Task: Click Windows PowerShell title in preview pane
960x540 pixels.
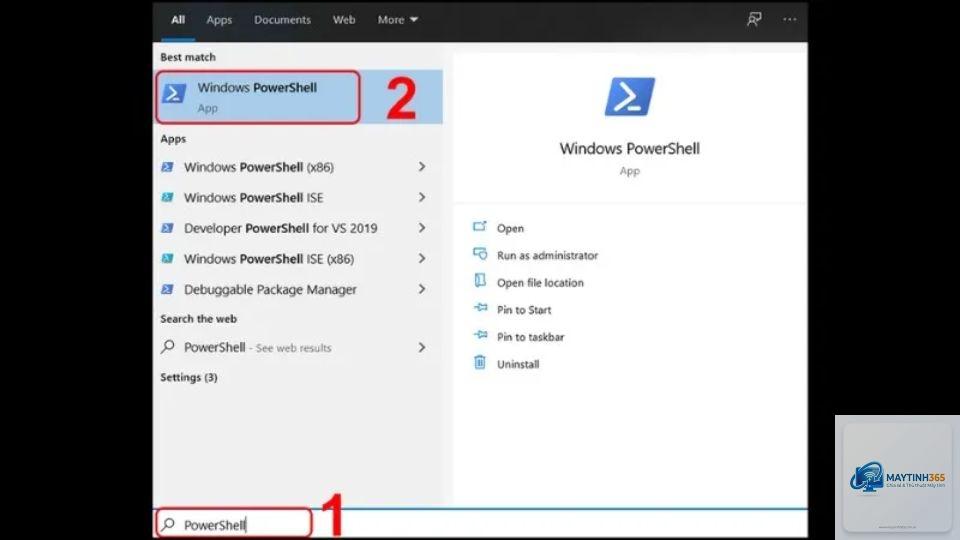Action: click(x=629, y=148)
